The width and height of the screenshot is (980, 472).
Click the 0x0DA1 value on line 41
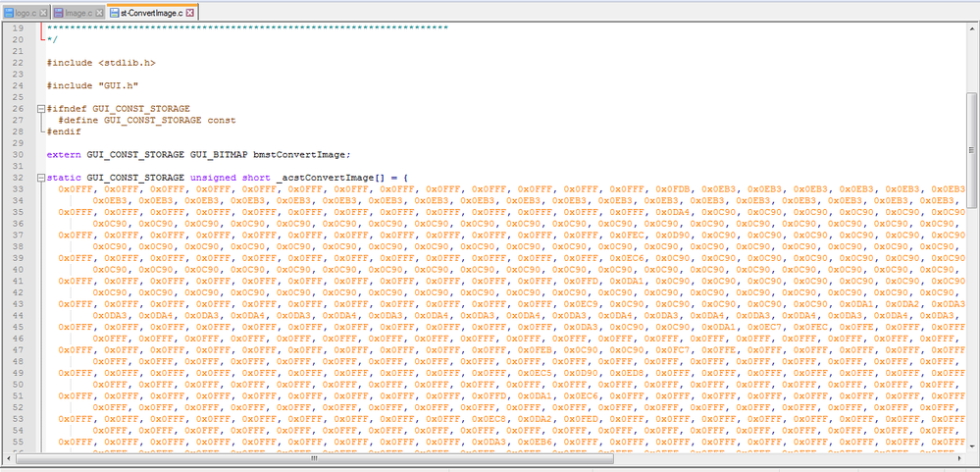(x=626, y=281)
